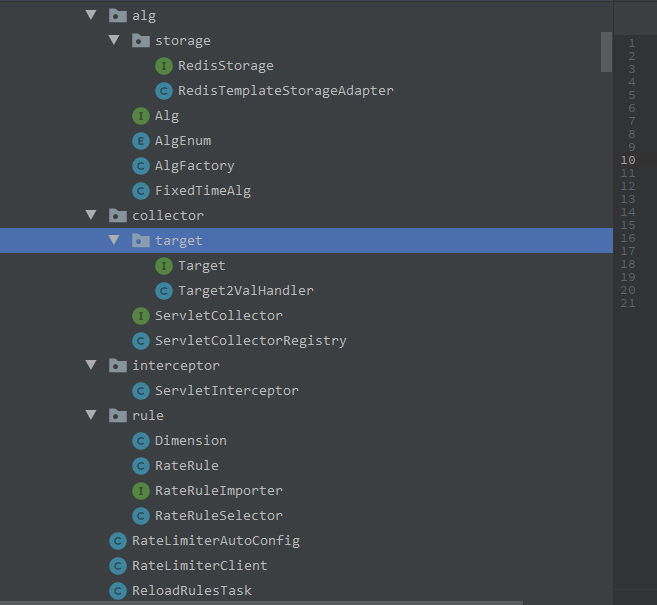
Task: Open Target2ValHandler class
Action: (x=246, y=290)
